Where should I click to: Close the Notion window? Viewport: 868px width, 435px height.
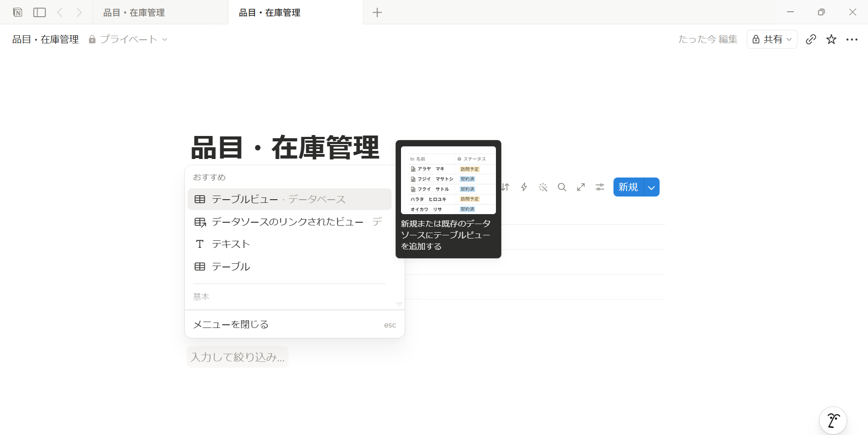point(853,12)
